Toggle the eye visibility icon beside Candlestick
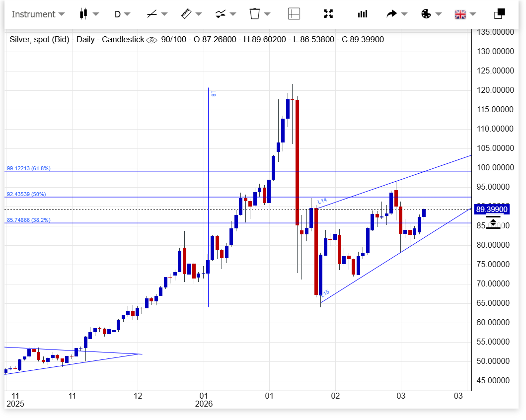This screenshot has width=526, height=420. pyautogui.click(x=152, y=40)
